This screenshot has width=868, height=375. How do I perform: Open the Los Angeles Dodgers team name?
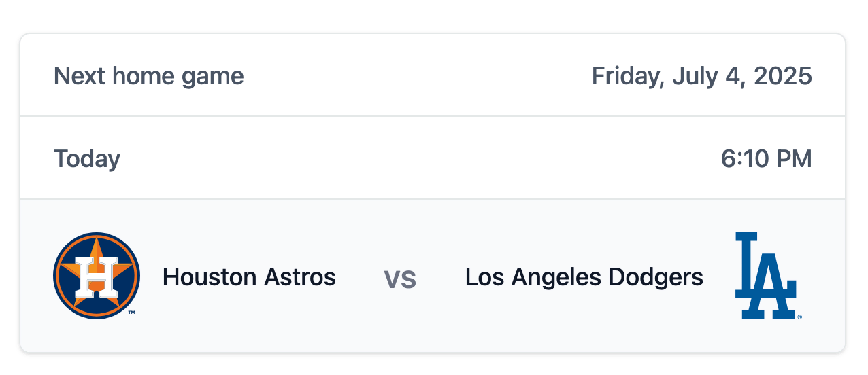pyautogui.click(x=584, y=277)
